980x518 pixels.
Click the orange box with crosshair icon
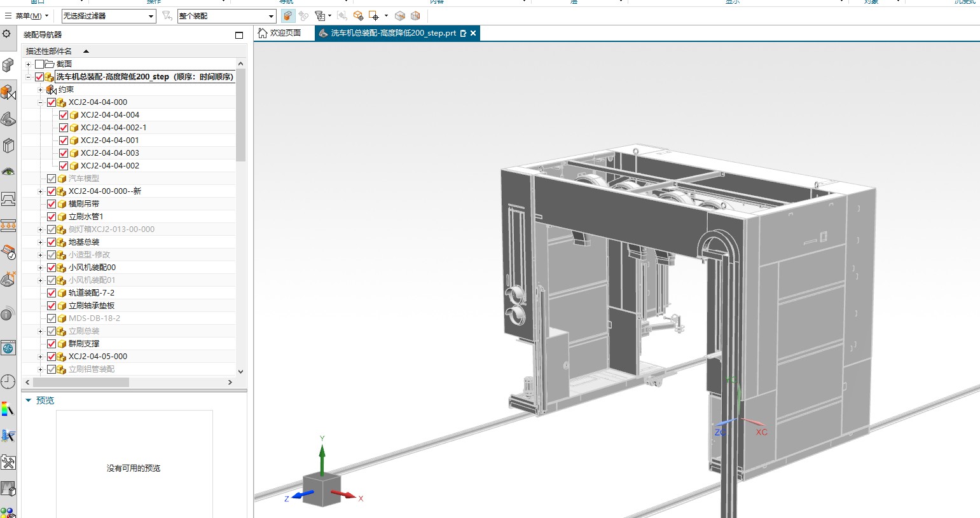[358, 16]
